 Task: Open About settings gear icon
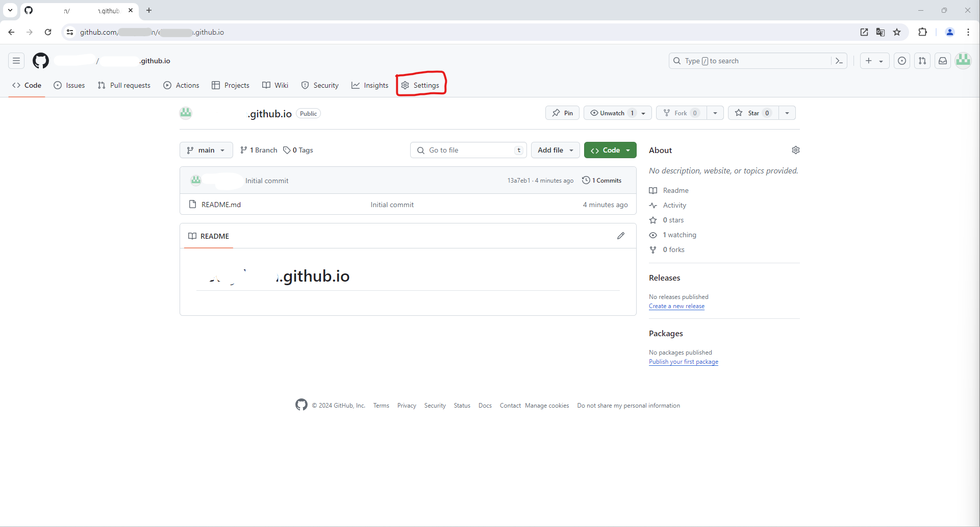[796, 150]
